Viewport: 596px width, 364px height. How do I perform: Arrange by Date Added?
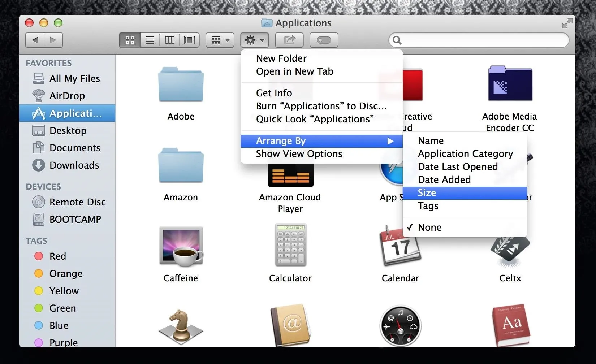[465, 180]
